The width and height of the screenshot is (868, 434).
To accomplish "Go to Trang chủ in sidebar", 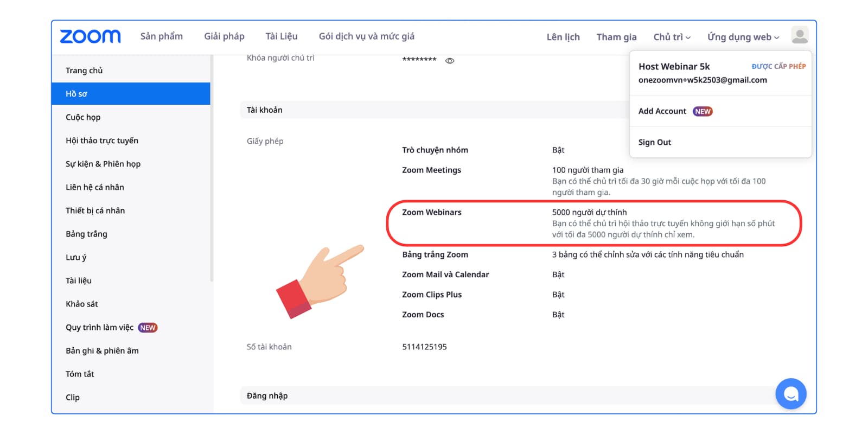I will click(84, 71).
